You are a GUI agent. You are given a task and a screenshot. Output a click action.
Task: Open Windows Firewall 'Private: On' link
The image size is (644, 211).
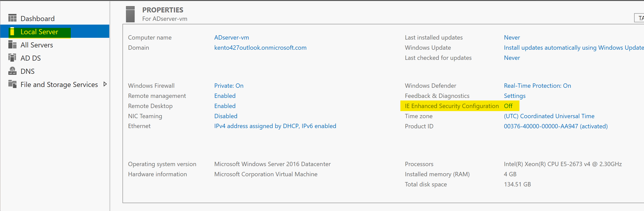click(x=229, y=86)
